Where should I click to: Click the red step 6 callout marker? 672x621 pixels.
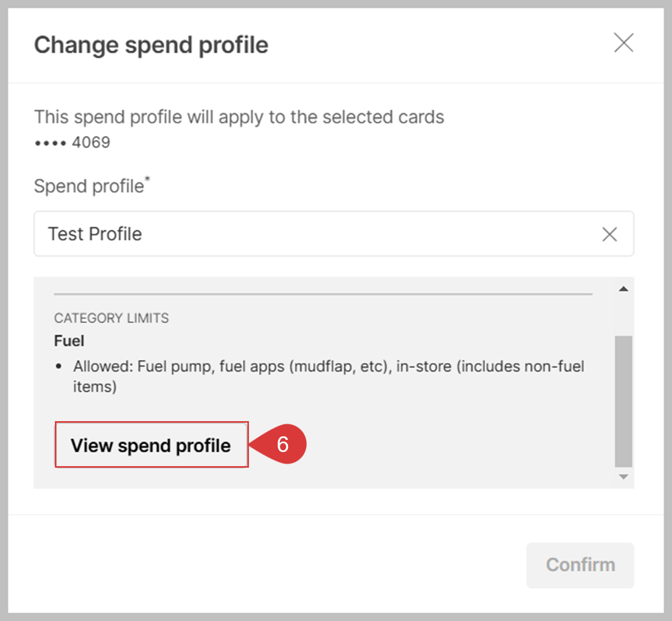pos(282,444)
